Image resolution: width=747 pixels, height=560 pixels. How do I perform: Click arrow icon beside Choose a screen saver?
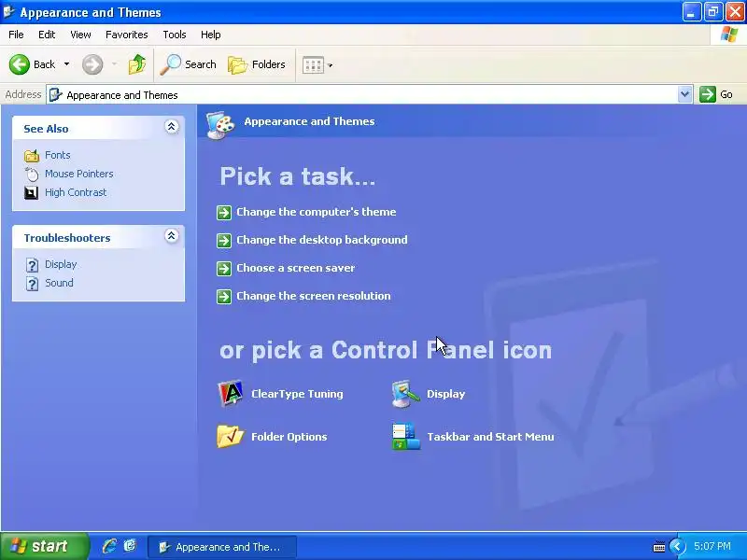point(224,269)
